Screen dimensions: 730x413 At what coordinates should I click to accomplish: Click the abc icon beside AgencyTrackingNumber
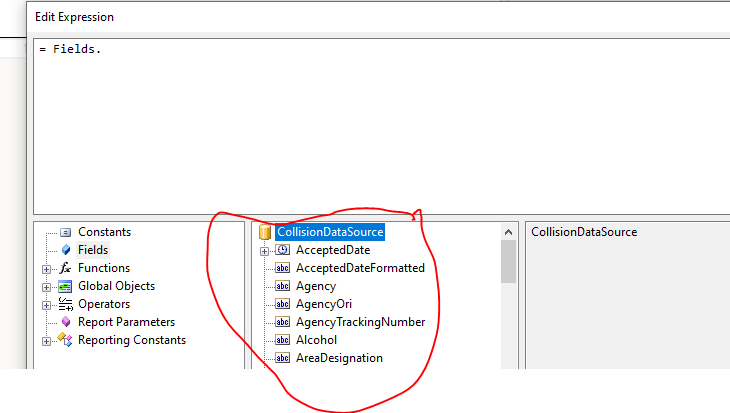coord(283,322)
